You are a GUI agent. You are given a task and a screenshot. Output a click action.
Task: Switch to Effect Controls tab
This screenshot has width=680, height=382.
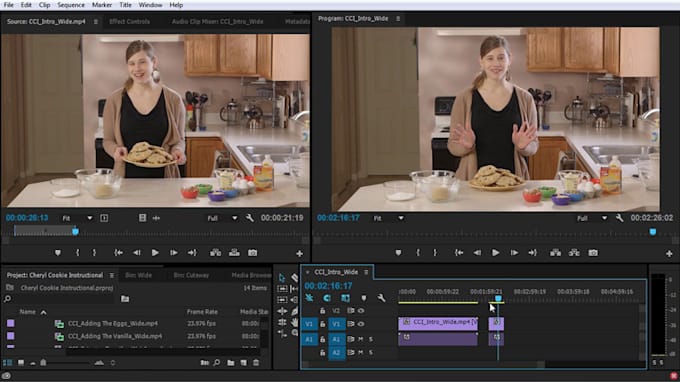click(x=129, y=21)
